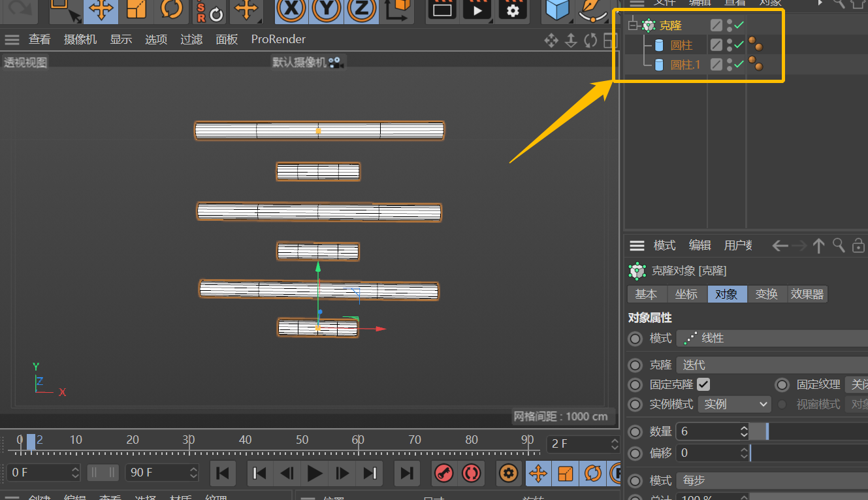Image resolution: width=868 pixels, height=500 pixels.
Task: Go to the start of animation
Action: (x=222, y=473)
